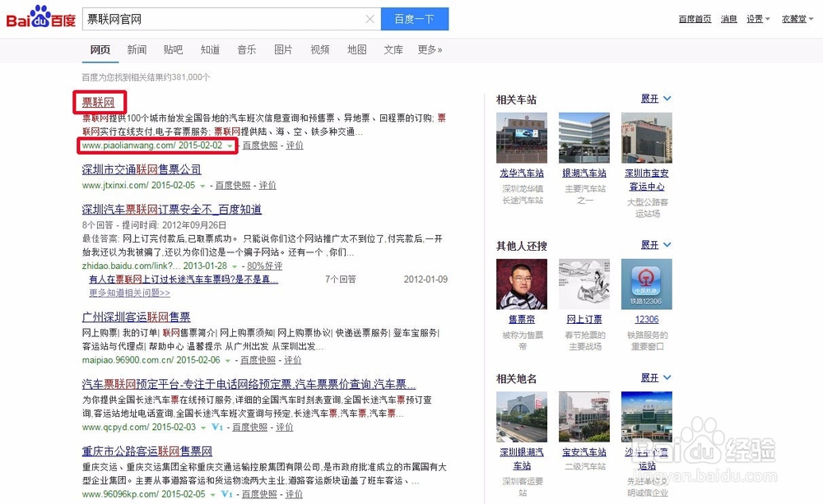This screenshot has width=823, height=504.
Task: Expand the arrow beside zhidao.baidu.com link date
Action: pos(235,267)
